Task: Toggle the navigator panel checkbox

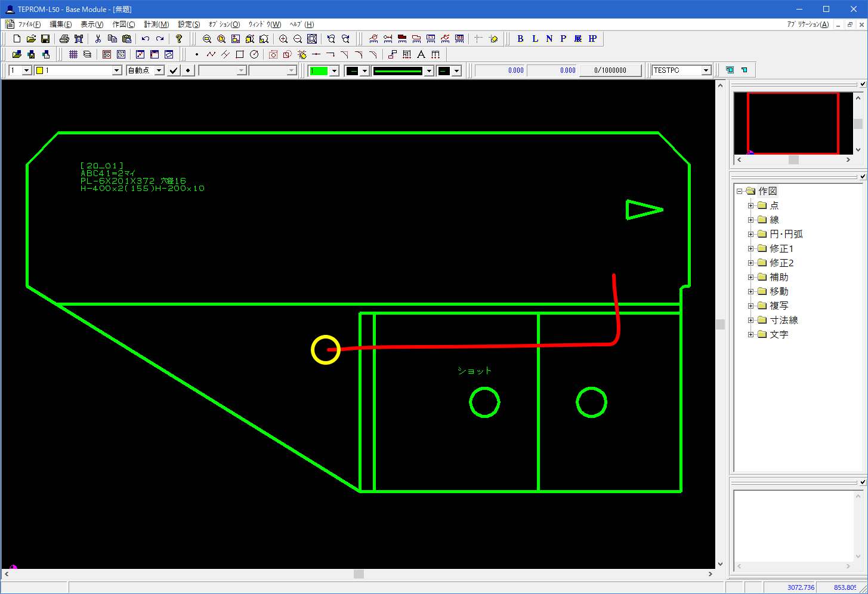Action: pos(862,84)
